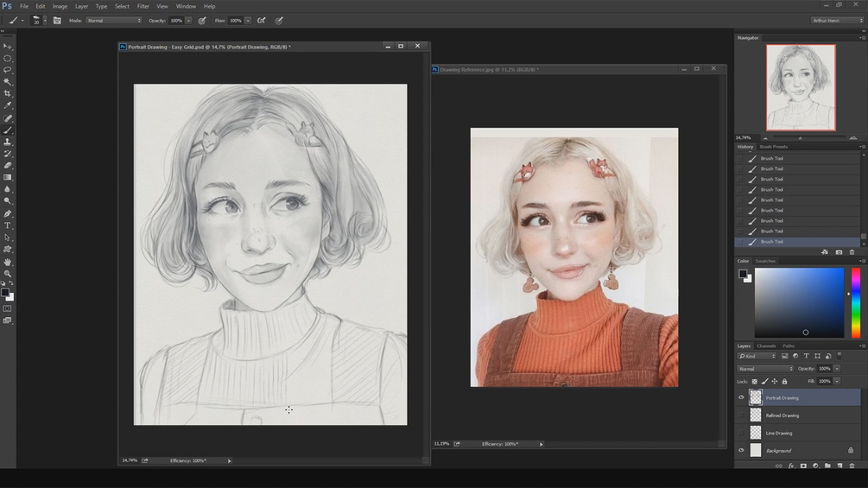Select the Healing Brush tool
The image size is (868, 488).
pyautogui.click(x=7, y=118)
